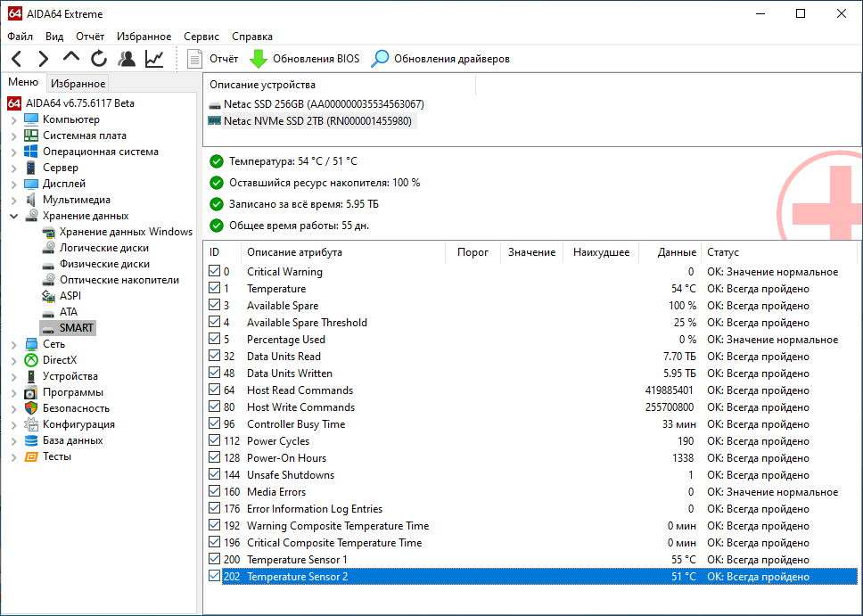
Task: Open the Сервис menu
Action: [201, 37]
